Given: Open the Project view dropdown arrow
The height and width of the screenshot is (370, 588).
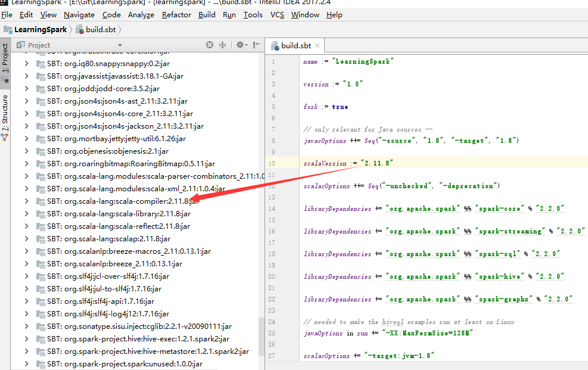Looking at the screenshot, I should [x=120, y=45].
